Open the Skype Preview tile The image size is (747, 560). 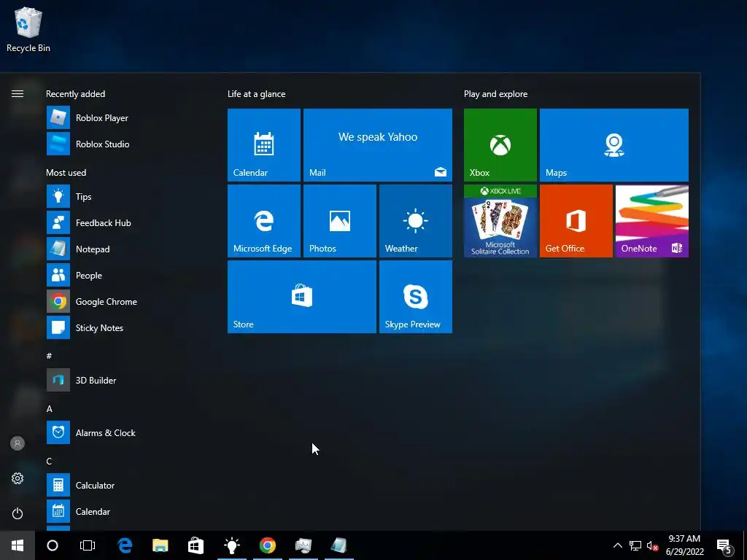point(415,297)
